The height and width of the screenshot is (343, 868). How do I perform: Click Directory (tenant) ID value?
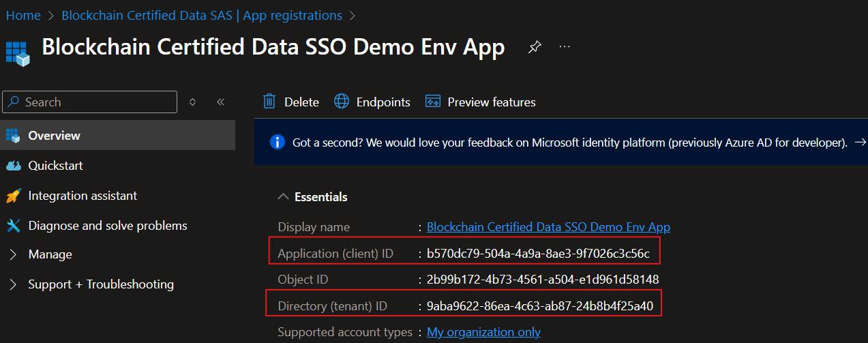point(540,306)
